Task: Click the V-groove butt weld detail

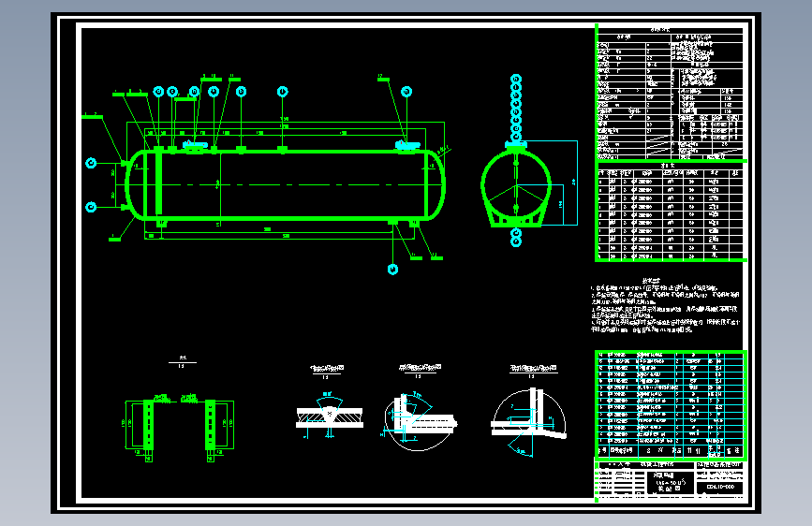Action: coord(330,417)
